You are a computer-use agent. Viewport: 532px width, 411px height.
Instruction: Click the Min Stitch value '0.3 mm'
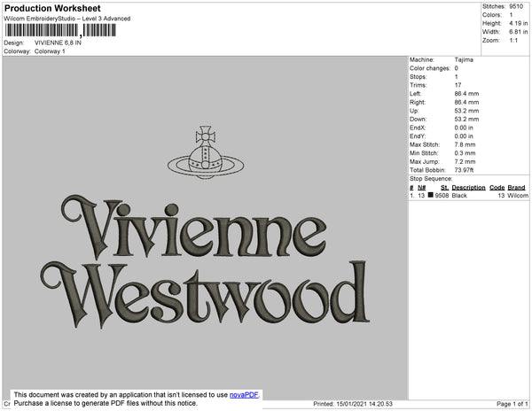click(465, 153)
